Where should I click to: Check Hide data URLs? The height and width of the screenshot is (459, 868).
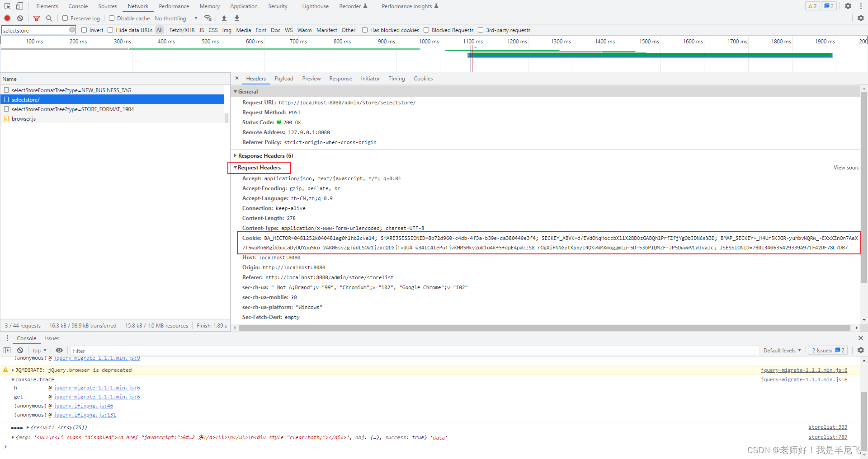[110, 30]
